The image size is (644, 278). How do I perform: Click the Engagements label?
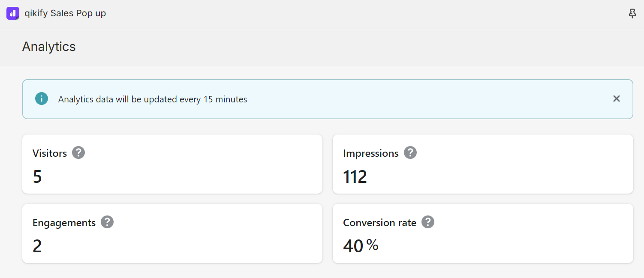pos(64,223)
